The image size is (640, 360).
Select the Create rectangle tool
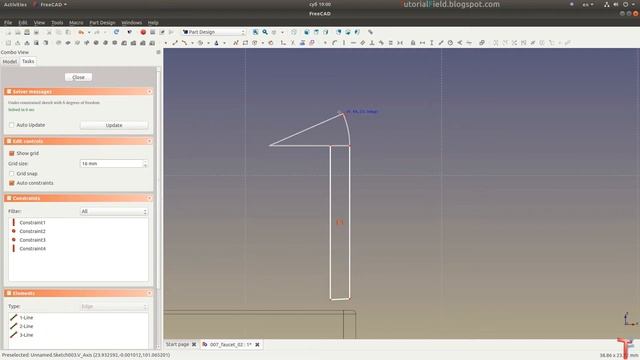[245, 43]
